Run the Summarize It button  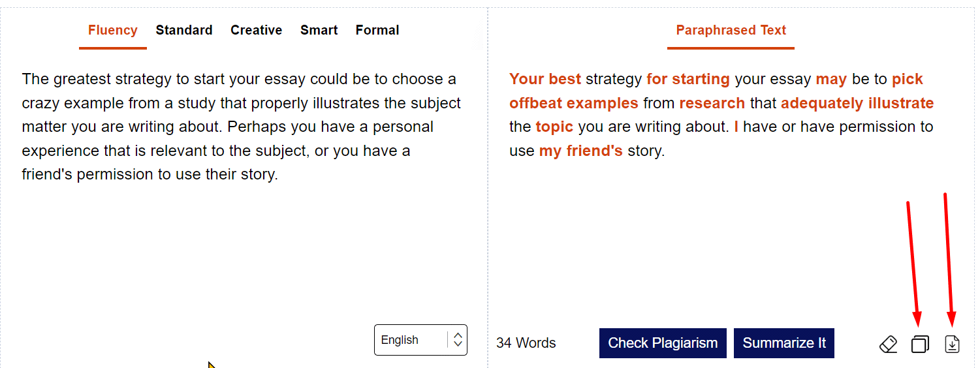point(784,343)
